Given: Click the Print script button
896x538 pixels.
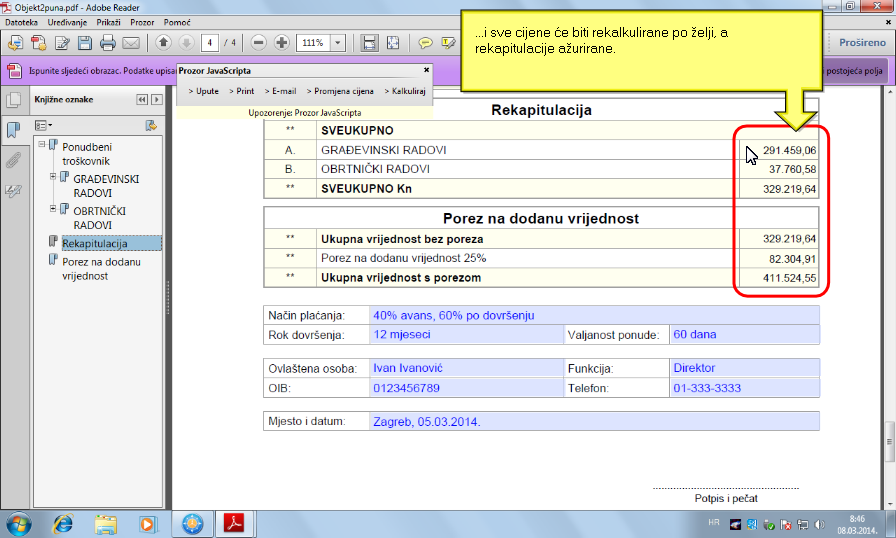Looking at the screenshot, I should click(x=241, y=91).
